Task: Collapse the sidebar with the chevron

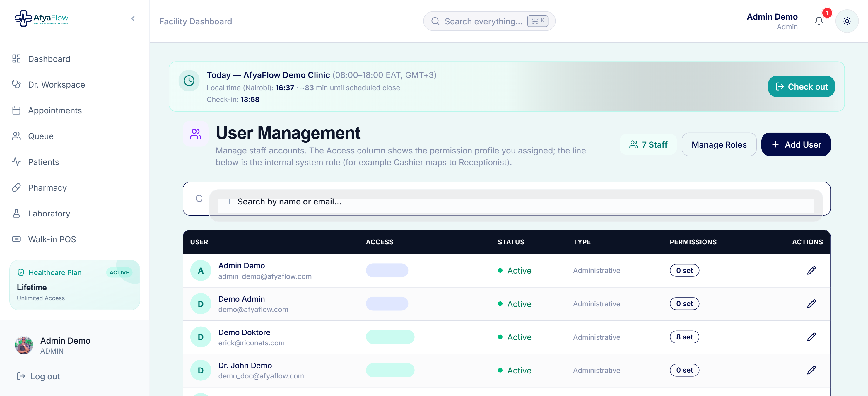Action: (133, 18)
